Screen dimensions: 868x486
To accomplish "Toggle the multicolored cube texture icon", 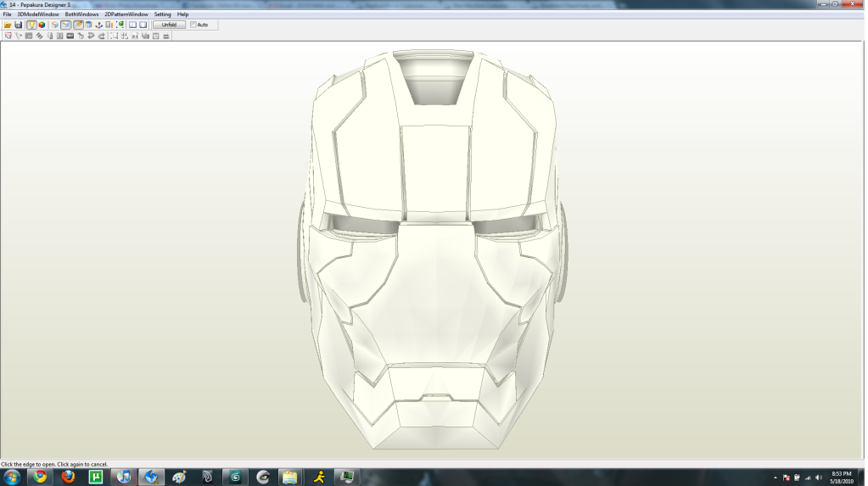I will tap(42, 25).
